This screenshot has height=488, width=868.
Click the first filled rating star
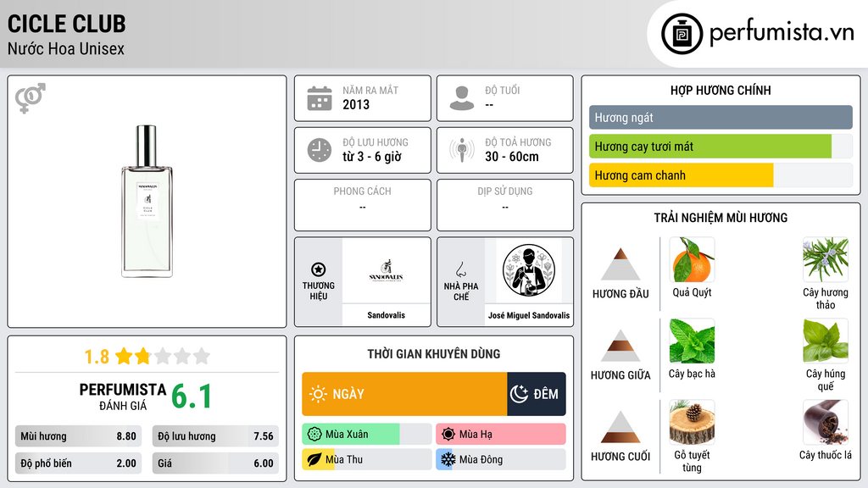pos(124,356)
